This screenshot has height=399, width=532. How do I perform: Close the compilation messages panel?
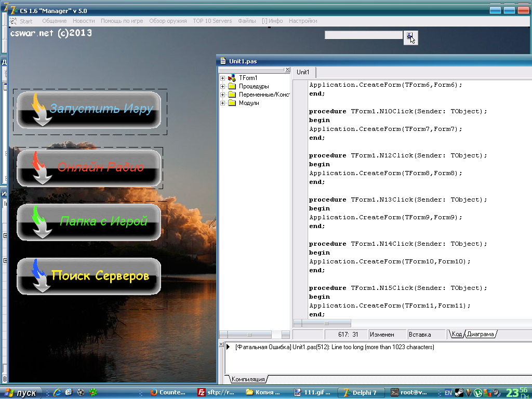221,344
